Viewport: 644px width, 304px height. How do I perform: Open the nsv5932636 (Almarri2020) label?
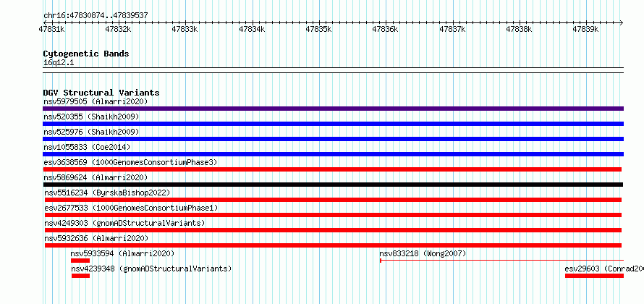(96, 238)
